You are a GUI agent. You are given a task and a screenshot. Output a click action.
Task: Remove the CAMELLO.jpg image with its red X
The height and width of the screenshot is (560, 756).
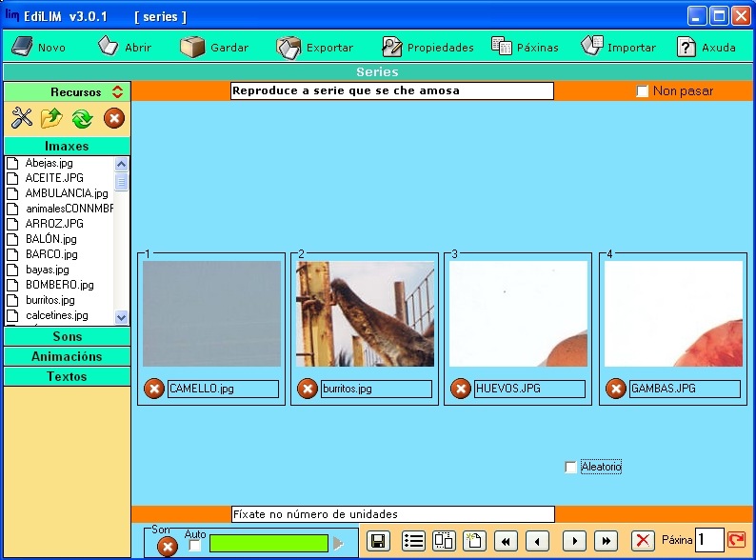pyautogui.click(x=153, y=389)
